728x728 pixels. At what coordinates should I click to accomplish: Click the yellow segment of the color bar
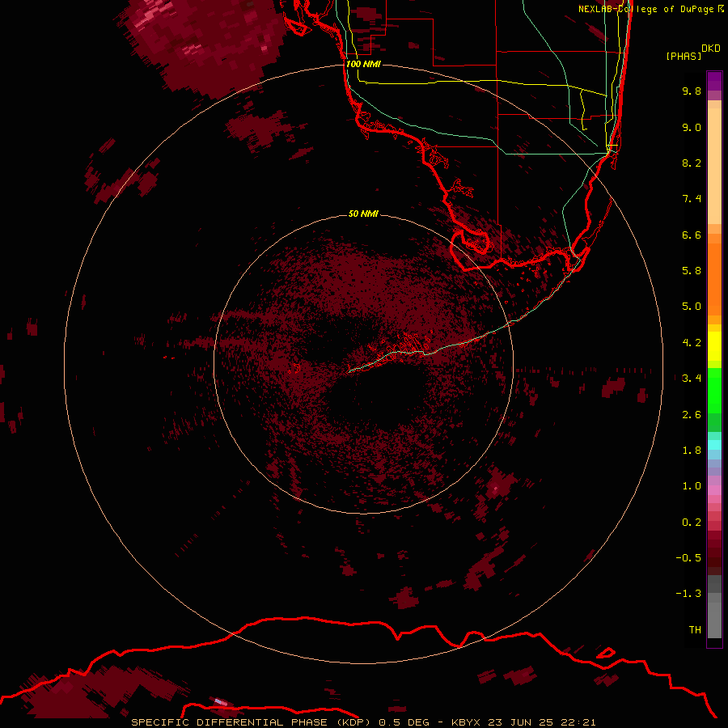coord(714,346)
